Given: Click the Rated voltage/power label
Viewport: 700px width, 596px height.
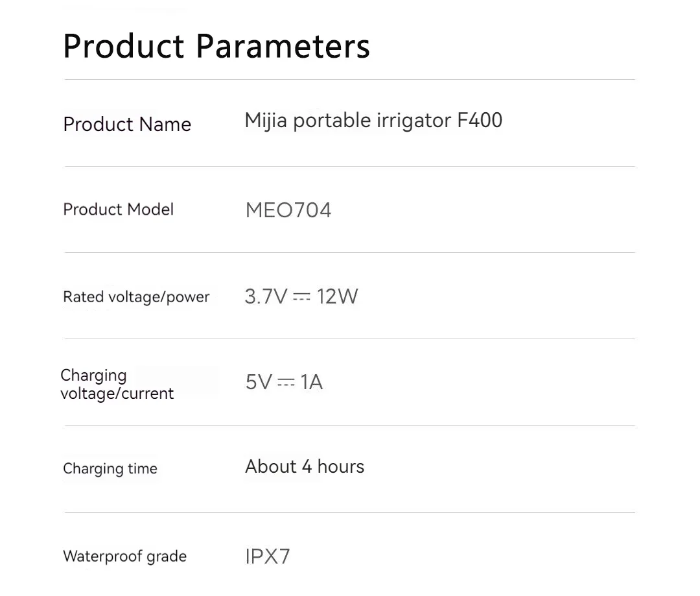Looking at the screenshot, I should pos(136,297).
